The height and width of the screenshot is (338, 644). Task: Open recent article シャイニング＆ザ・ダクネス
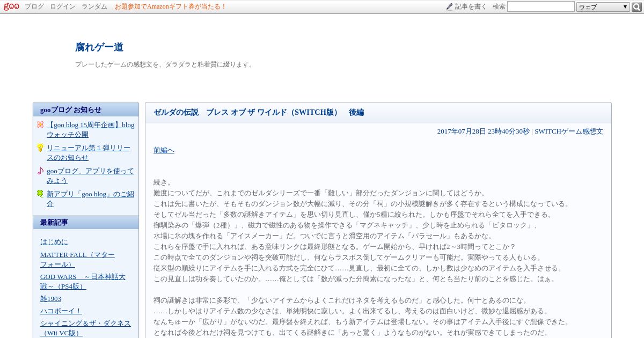pyautogui.click(x=85, y=328)
